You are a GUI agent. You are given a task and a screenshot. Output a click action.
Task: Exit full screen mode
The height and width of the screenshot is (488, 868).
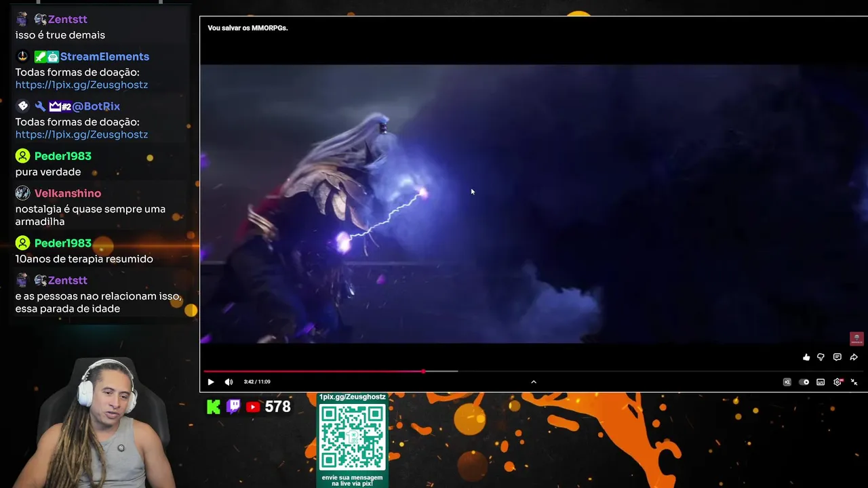pyautogui.click(x=854, y=382)
